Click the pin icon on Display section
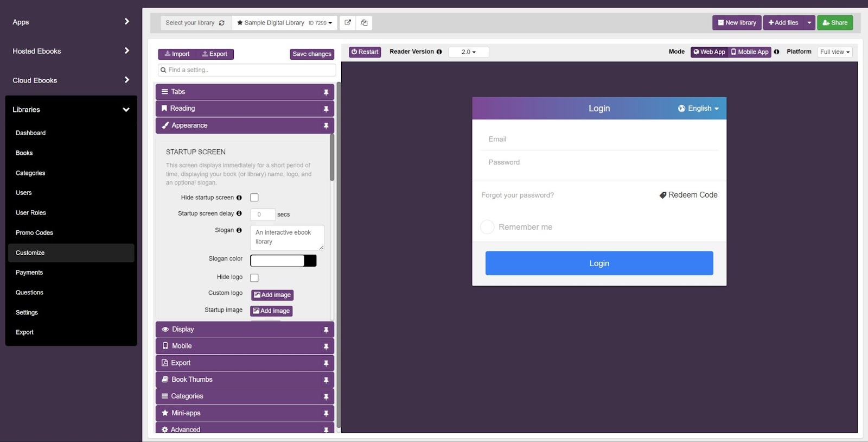Screen dimensions: 868x442 [x=326, y=330]
